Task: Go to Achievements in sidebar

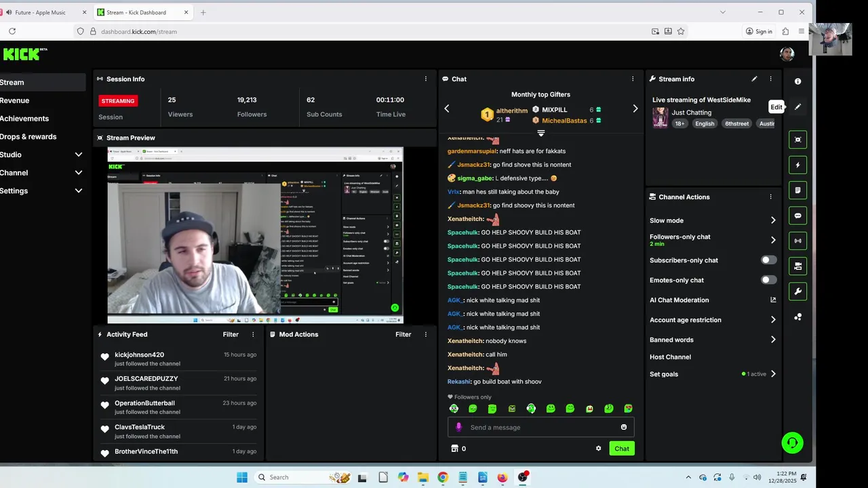Action: pos(24,119)
